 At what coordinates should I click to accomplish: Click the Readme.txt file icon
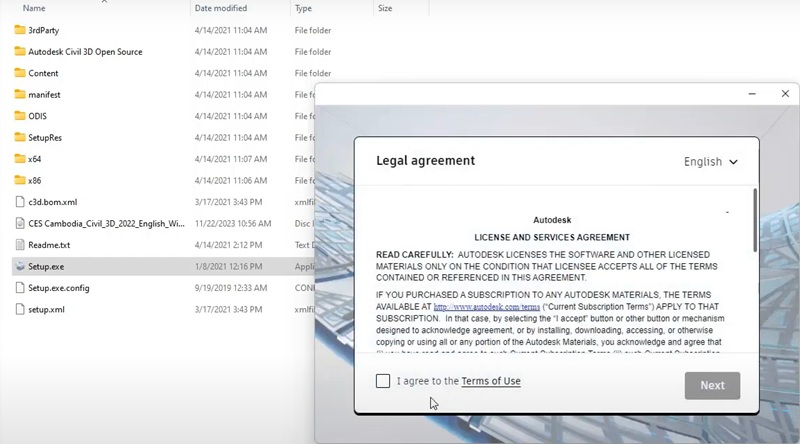coord(20,245)
